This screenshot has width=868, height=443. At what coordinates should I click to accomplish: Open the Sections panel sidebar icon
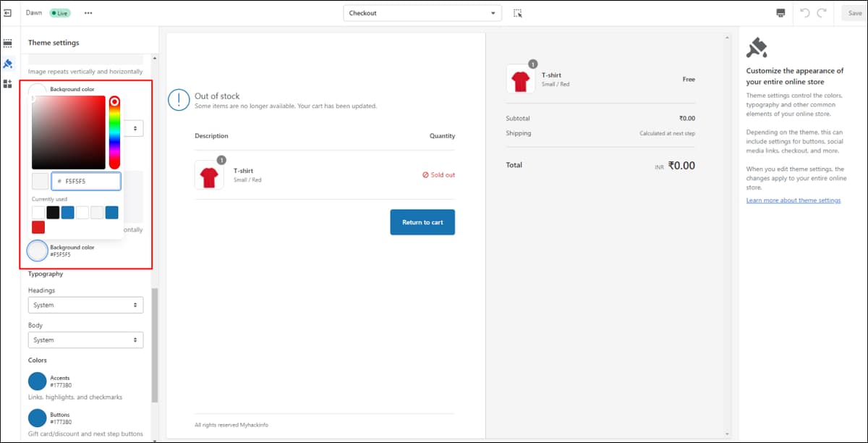coord(7,43)
